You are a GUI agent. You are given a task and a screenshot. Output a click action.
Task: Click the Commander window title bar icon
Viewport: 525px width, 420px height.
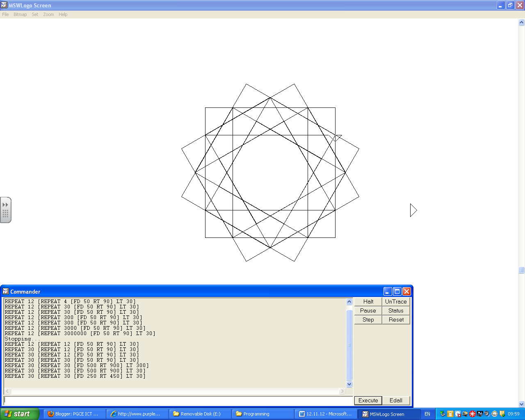click(5, 291)
